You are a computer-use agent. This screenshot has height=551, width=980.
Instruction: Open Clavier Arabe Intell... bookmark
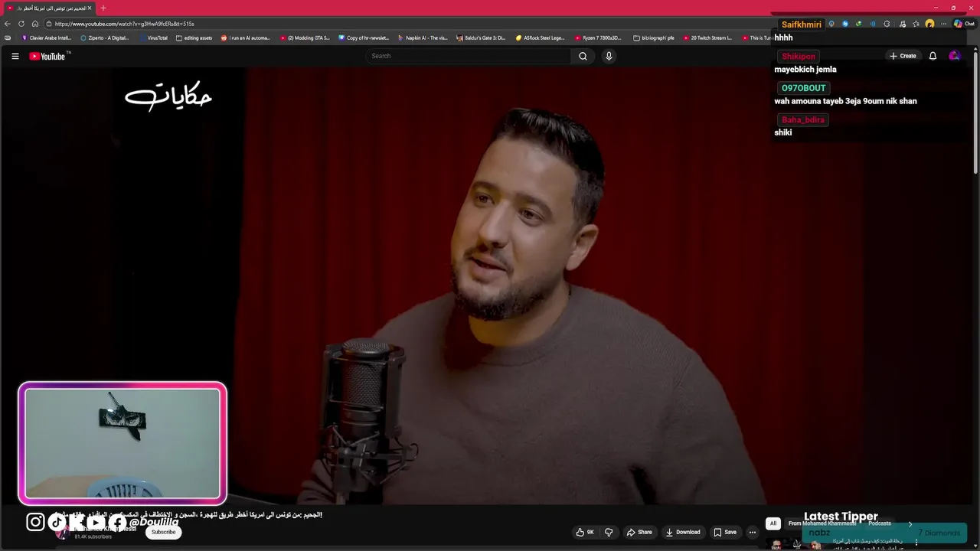point(47,37)
